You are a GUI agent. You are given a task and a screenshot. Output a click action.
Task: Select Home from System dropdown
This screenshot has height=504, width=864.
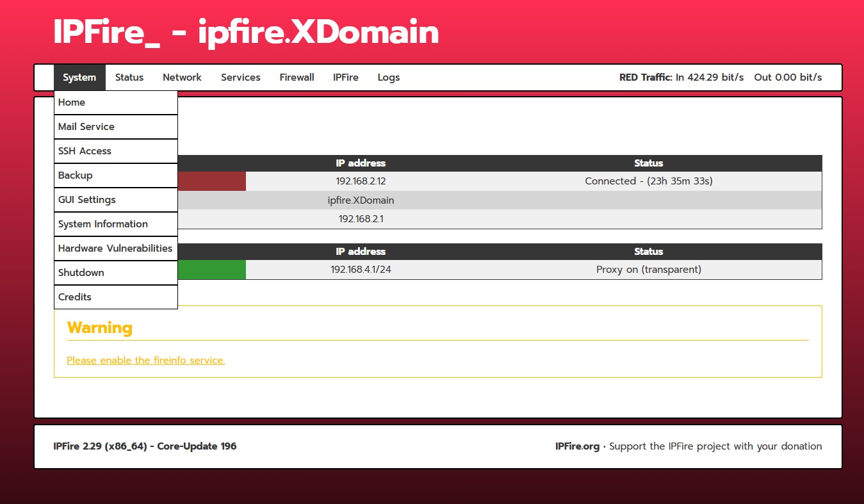click(115, 102)
